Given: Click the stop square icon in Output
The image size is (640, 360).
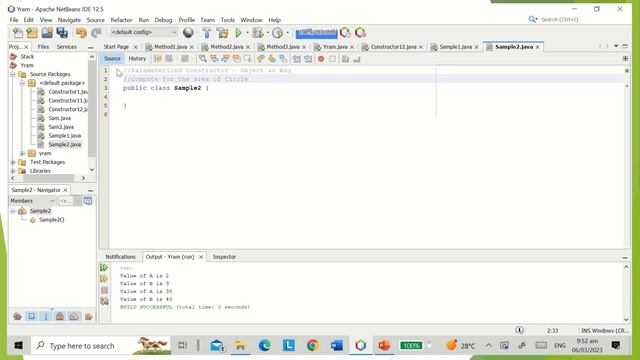Looking at the screenshot, I should [104, 290].
